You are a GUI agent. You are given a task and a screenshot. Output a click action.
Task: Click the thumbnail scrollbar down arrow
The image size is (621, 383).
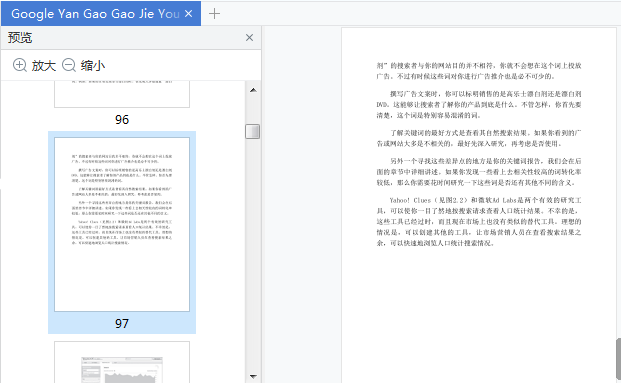coord(253,376)
